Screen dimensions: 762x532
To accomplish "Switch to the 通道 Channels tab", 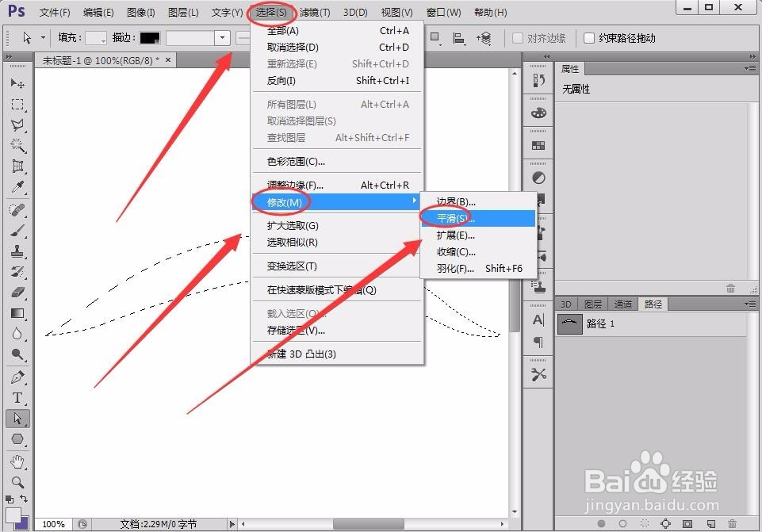I will click(x=623, y=304).
